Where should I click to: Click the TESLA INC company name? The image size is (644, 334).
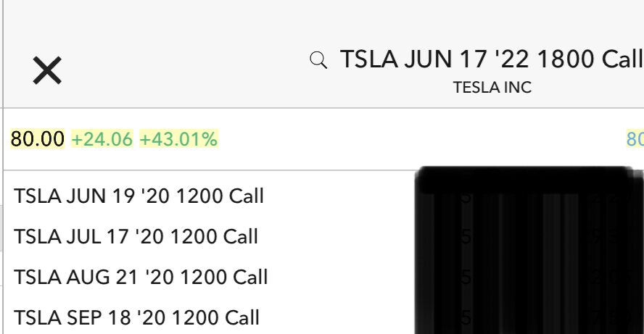492,88
